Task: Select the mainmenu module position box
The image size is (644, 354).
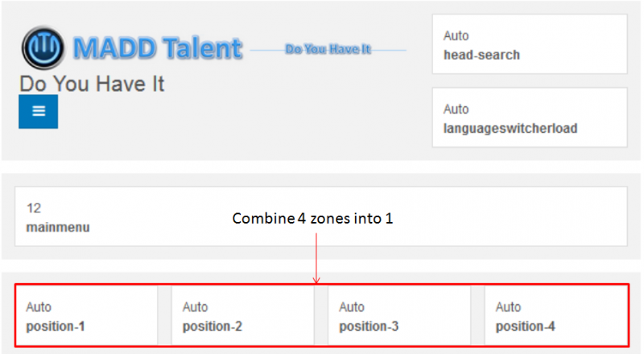Action: coord(321,216)
